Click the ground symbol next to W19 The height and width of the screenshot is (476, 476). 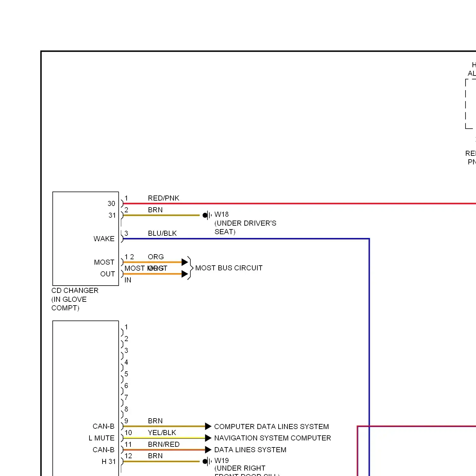click(x=207, y=461)
